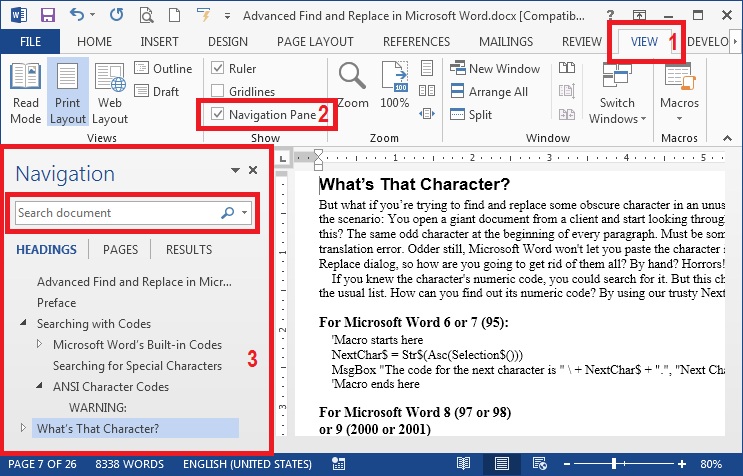The width and height of the screenshot is (743, 476).
Task: Click Reset Window Position icon
Action: [x=567, y=114]
